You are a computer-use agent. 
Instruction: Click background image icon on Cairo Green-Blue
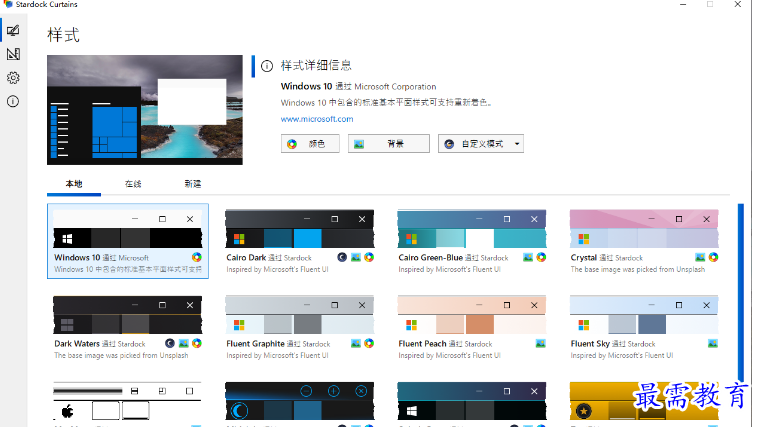tap(528, 257)
